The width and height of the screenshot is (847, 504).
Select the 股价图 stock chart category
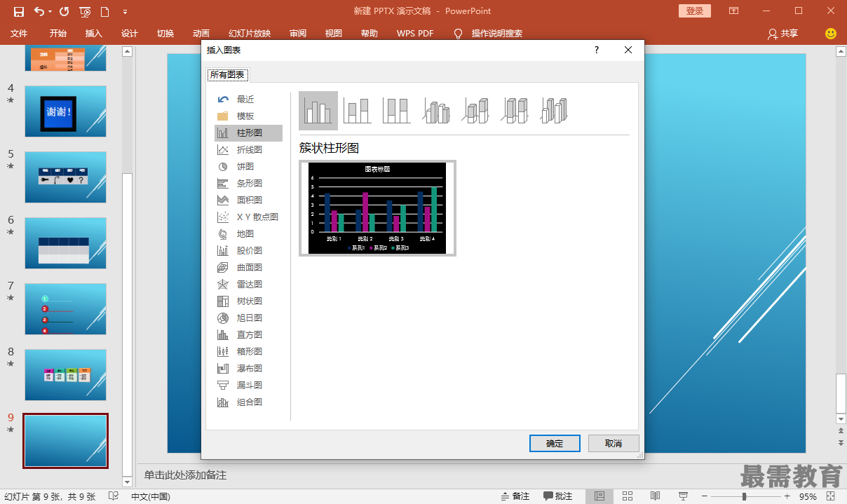pos(248,251)
